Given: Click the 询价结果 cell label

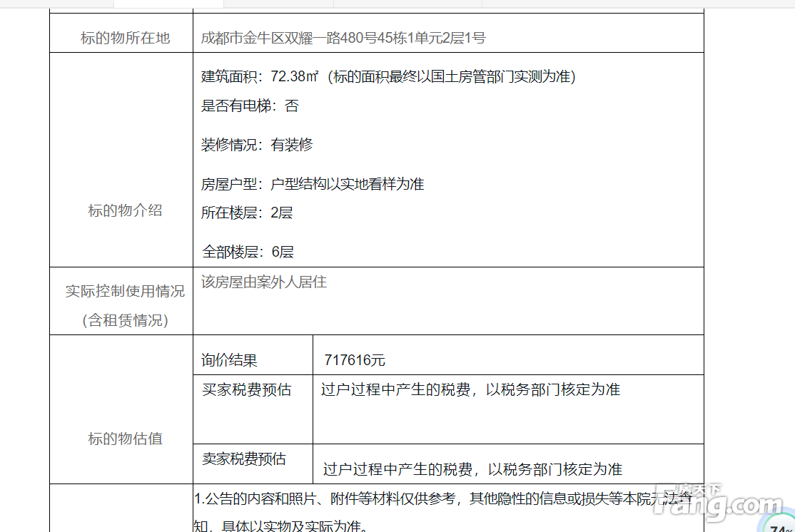Looking at the screenshot, I should 229,360.
